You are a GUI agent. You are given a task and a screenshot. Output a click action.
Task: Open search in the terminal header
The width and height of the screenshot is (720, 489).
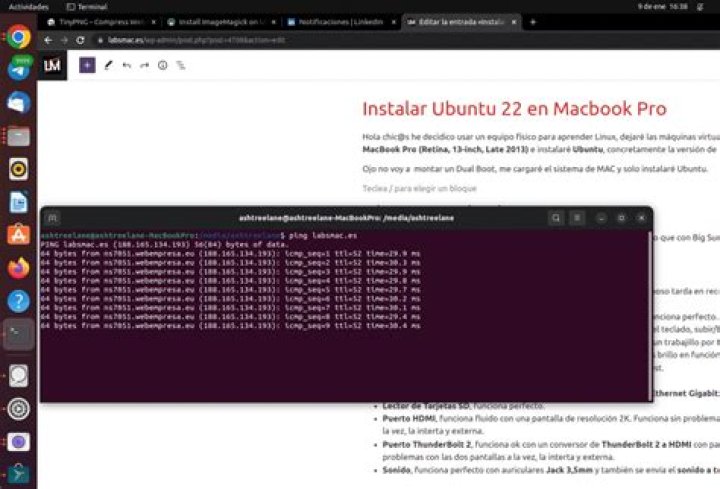(556, 218)
